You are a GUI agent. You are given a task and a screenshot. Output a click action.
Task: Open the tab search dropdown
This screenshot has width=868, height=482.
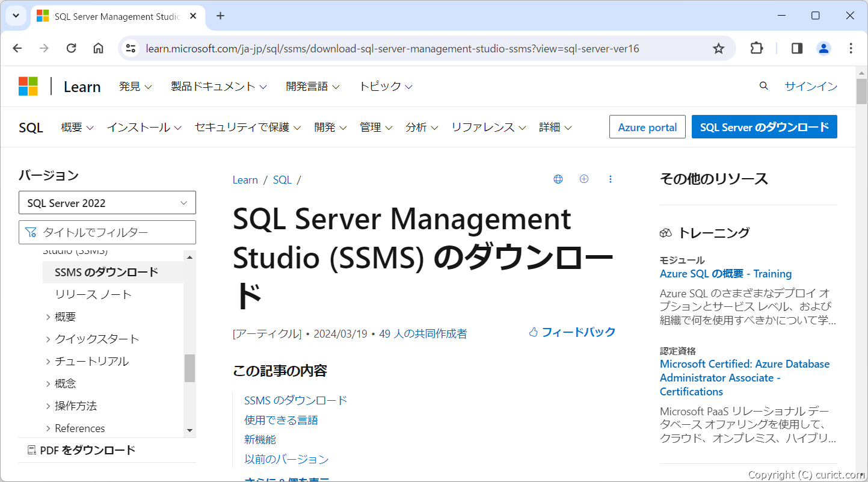[16, 16]
